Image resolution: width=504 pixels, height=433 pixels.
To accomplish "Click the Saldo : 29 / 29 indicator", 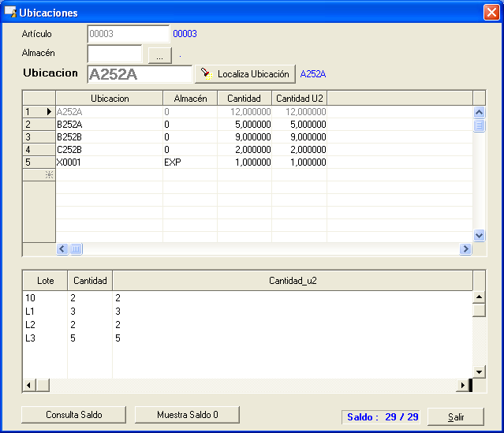I will tap(381, 417).
